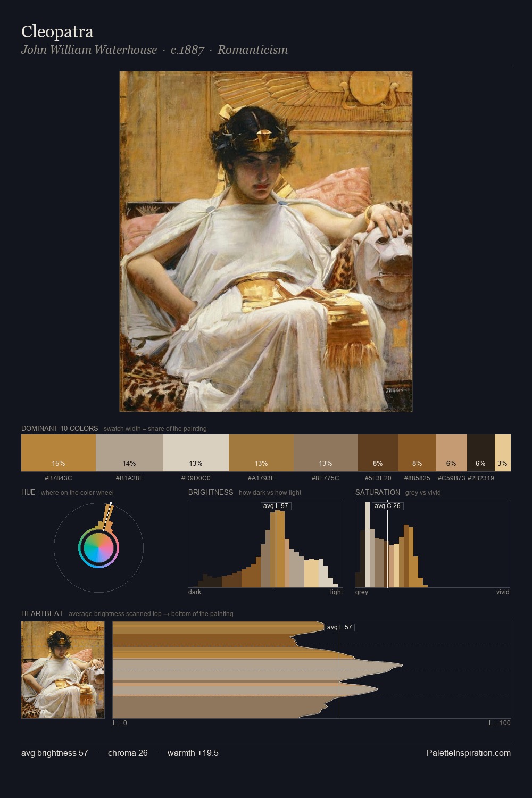The image size is (532, 798).
Task: Click the hue color wheel
Action: click(x=98, y=547)
